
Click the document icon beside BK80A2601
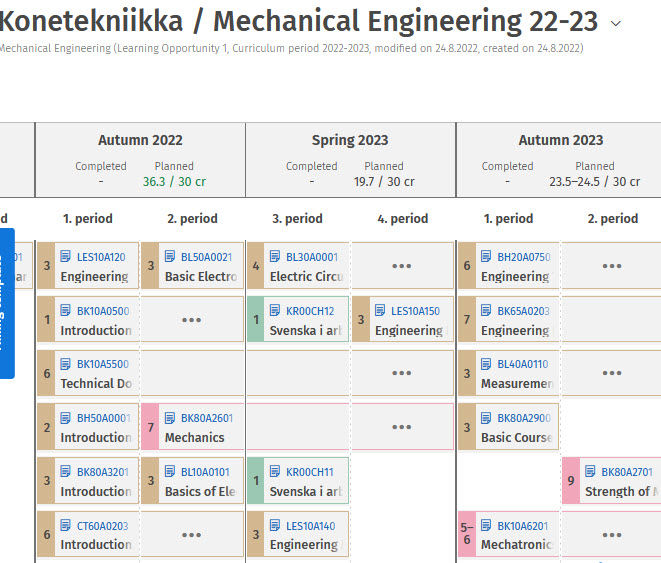point(171,418)
